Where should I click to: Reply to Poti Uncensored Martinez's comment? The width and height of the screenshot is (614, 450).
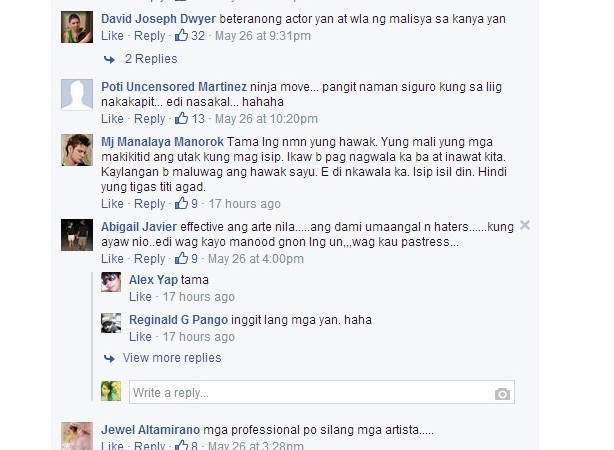pos(150,119)
